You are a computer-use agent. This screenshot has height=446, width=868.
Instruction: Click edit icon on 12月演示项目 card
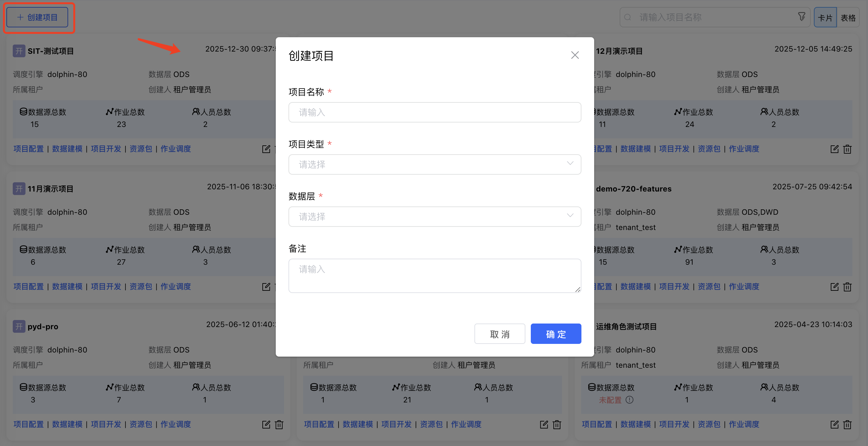click(834, 149)
